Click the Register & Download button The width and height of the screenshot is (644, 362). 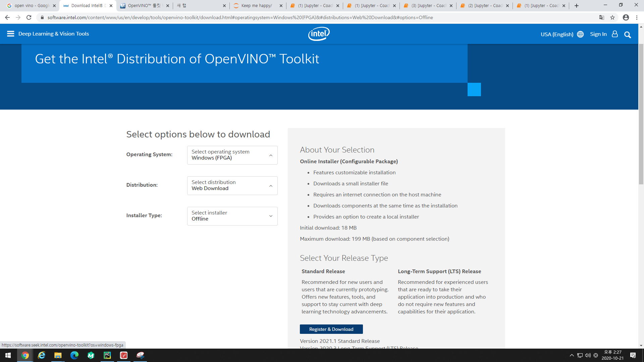pos(331,329)
